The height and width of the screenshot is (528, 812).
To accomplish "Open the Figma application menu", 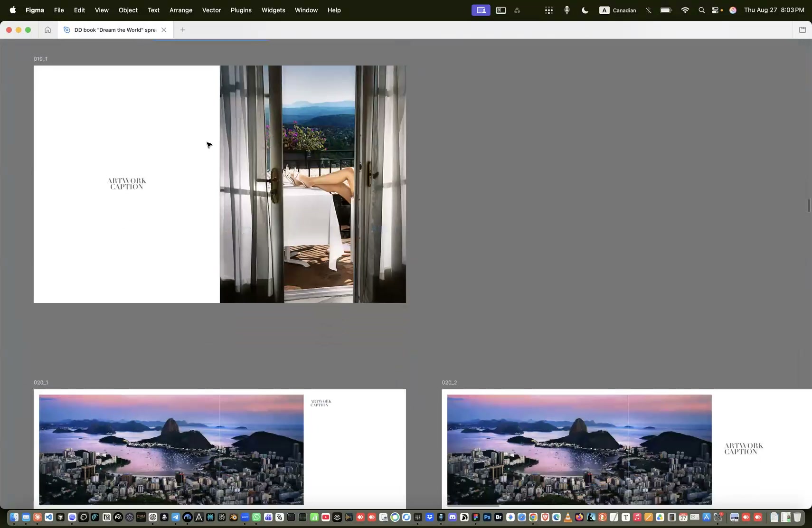I will point(35,10).
